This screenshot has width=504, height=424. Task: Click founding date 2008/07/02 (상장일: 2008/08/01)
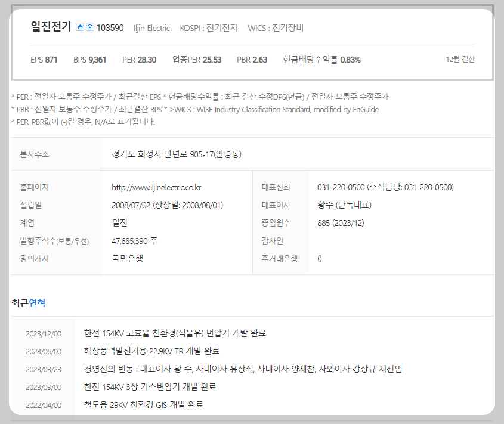168,205
